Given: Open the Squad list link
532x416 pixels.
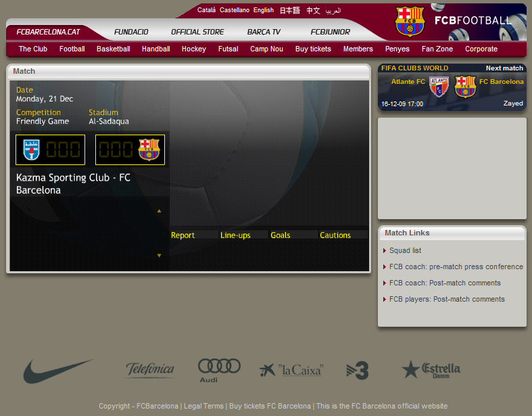Looking at the screenshot, I should pos(405,250).
